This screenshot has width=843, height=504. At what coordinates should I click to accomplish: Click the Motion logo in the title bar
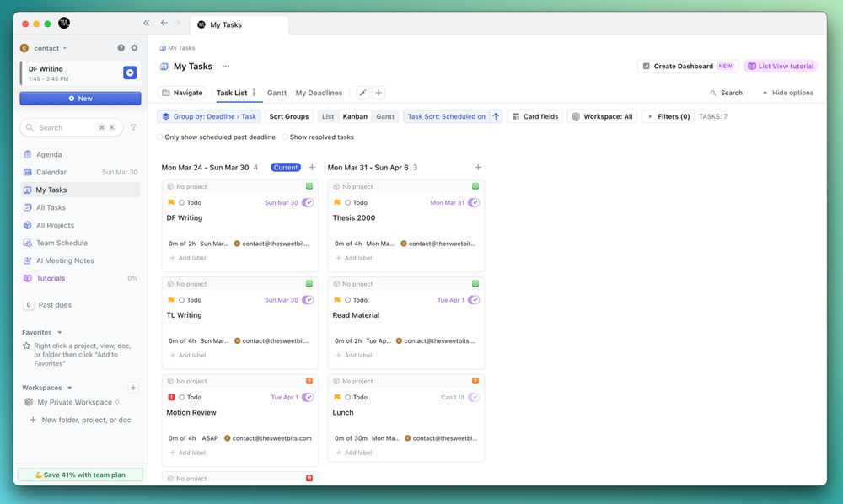click(x=64, y=23)
